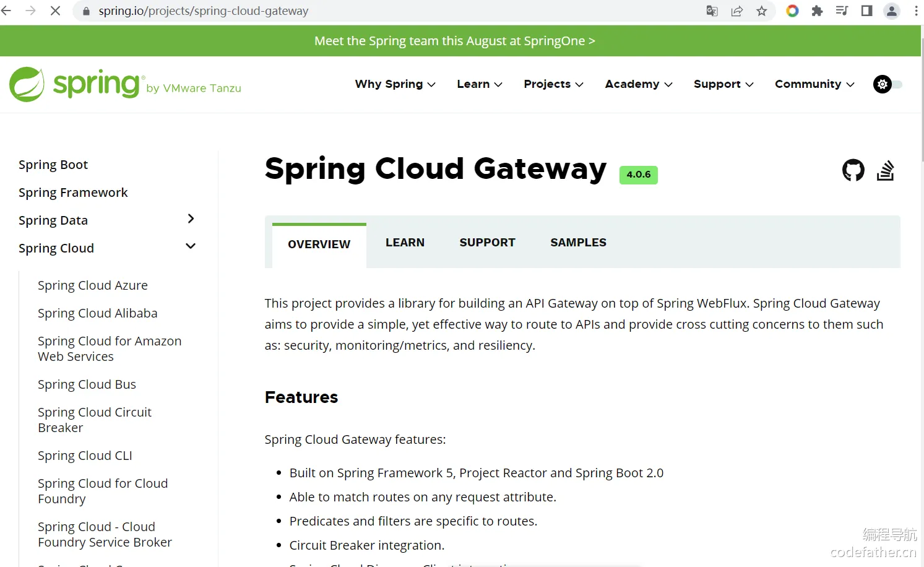Click the 4.0.6 version badge

639,175
